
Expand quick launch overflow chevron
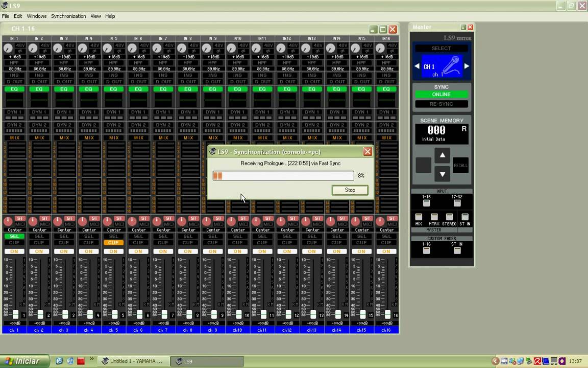point(91,359)
